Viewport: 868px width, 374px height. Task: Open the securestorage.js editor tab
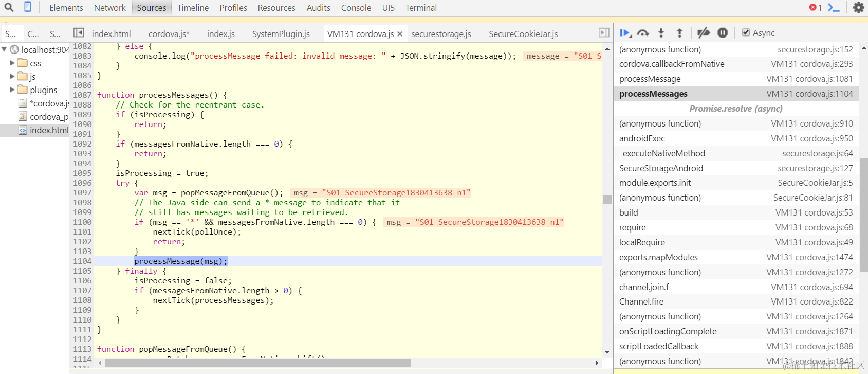click(441, 34)
